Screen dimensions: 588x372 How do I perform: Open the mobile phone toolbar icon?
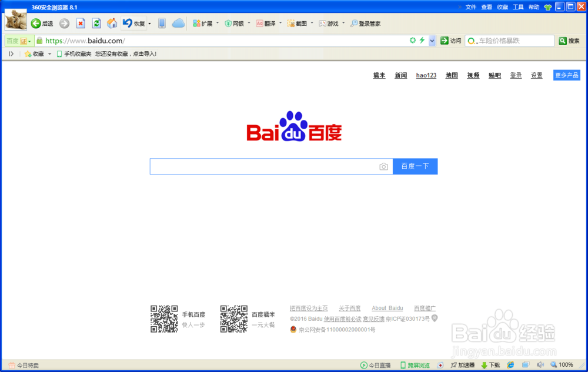pos(162,24)
